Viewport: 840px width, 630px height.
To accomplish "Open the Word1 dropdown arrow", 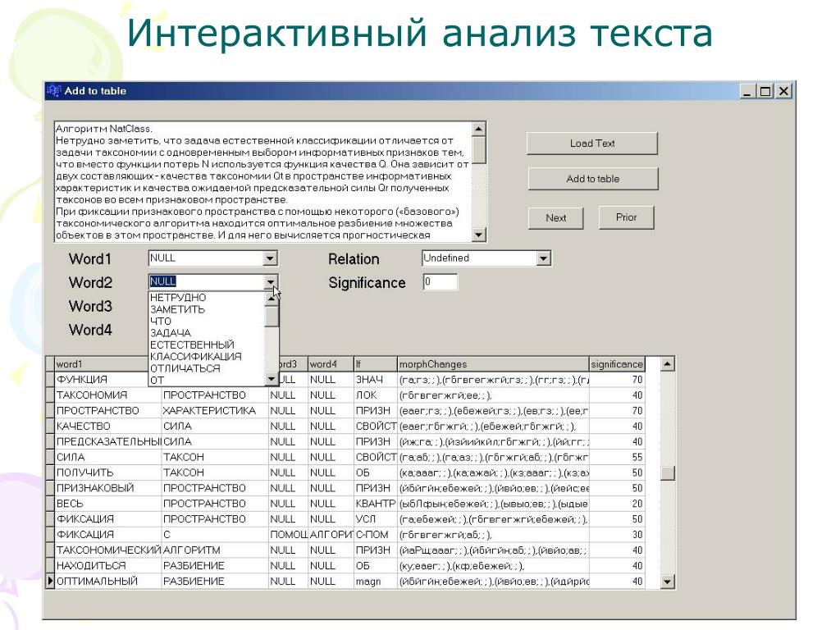I will pos(270,258).
